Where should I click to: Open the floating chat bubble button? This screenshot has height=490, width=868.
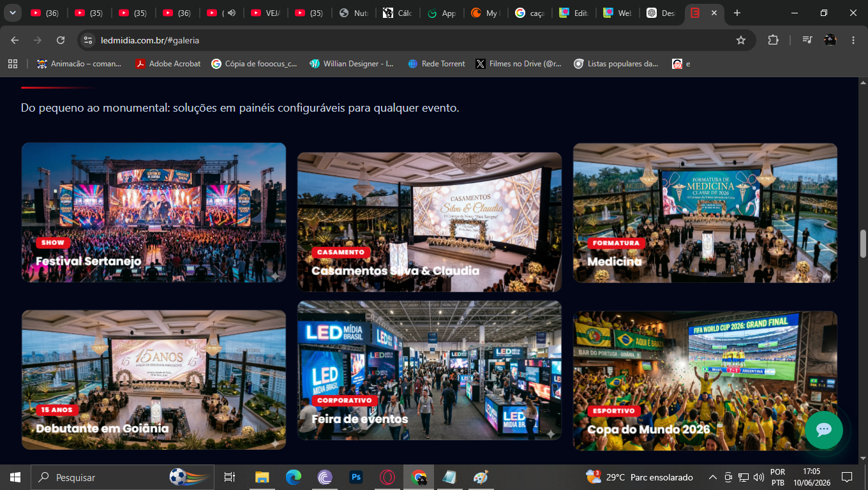(x=824, y=429)
